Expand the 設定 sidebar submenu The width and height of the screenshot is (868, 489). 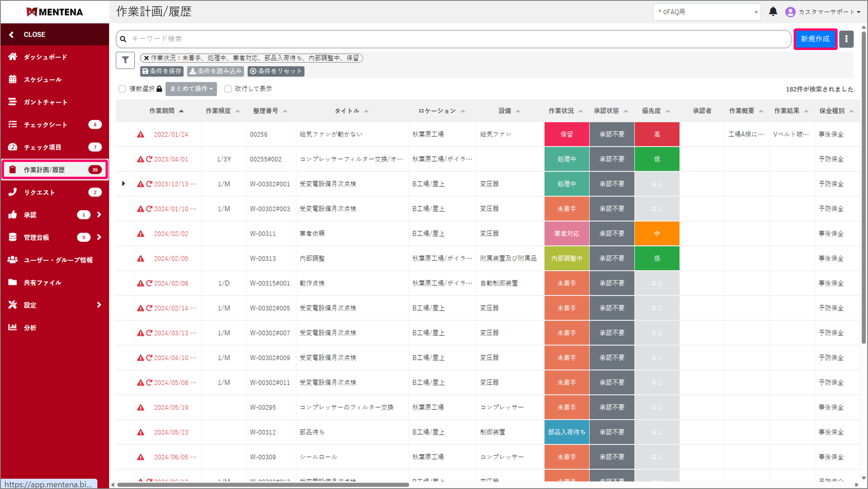pos(99,305)
